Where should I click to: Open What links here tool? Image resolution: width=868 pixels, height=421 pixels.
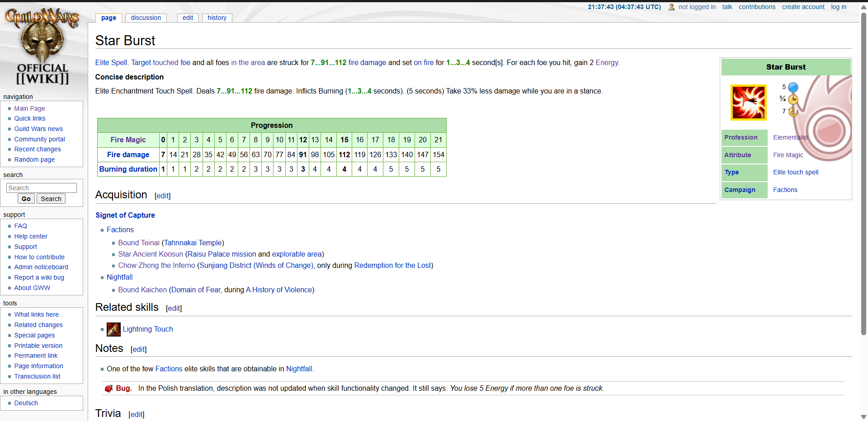(x=36, y=314)
